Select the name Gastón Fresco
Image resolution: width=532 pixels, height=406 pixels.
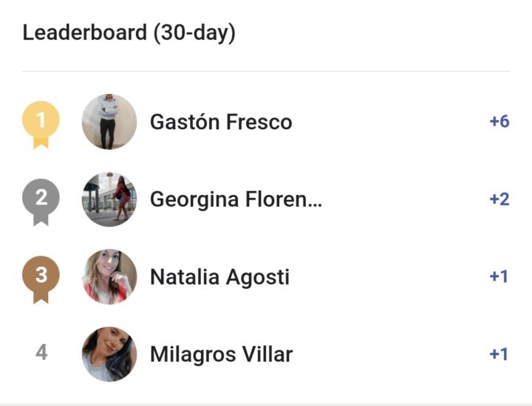click(x=221, y=122)
